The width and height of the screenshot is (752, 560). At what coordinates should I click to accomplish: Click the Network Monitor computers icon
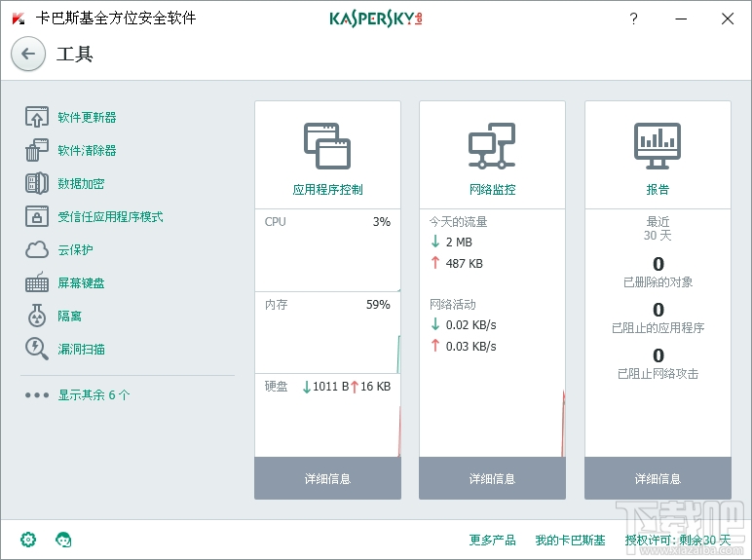pyautogui.click(x=492, y=146)
